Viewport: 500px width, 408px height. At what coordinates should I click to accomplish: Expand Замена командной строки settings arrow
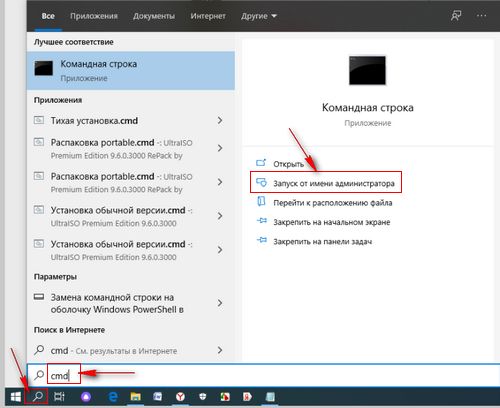point(220,303)
